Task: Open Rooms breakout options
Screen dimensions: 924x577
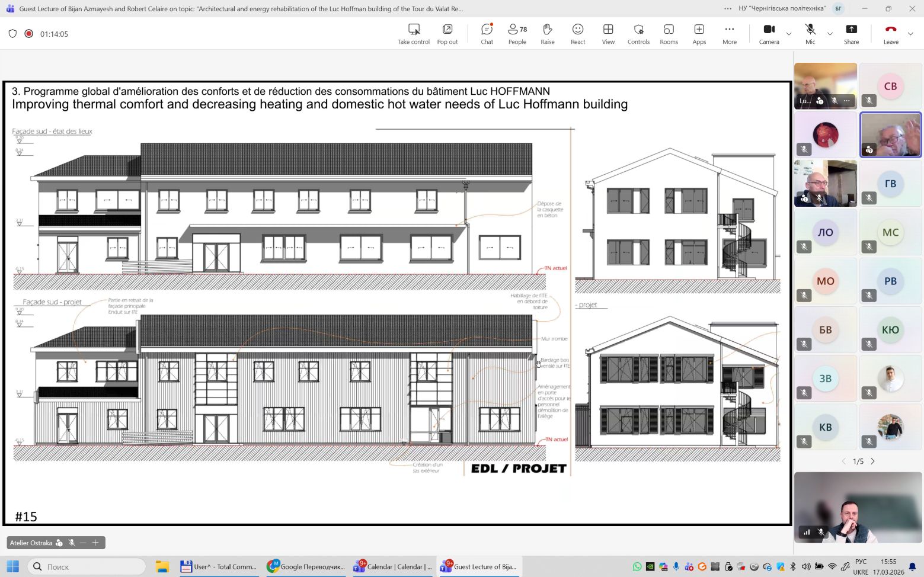Action: (669, 34)
